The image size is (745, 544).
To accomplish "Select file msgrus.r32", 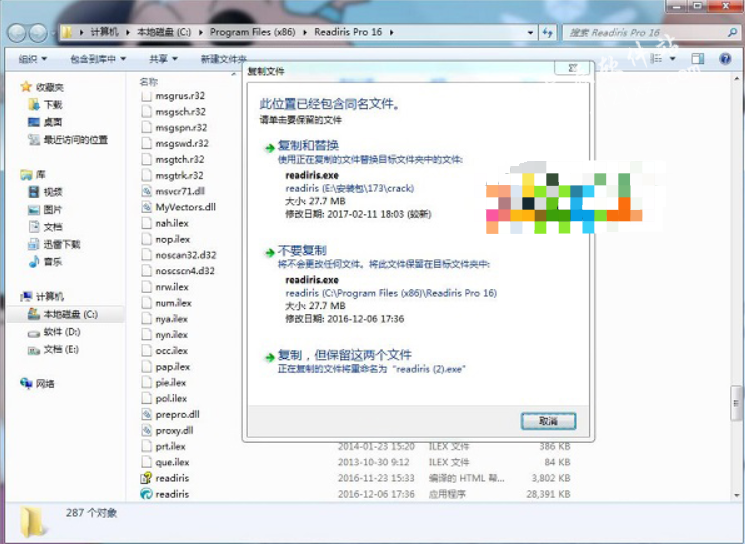I will click(x=180, y=95).
